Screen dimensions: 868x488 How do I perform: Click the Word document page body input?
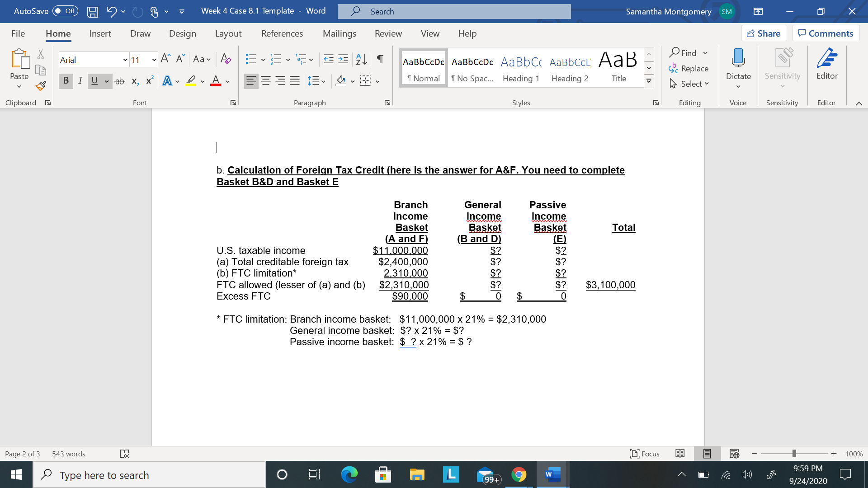217,147
